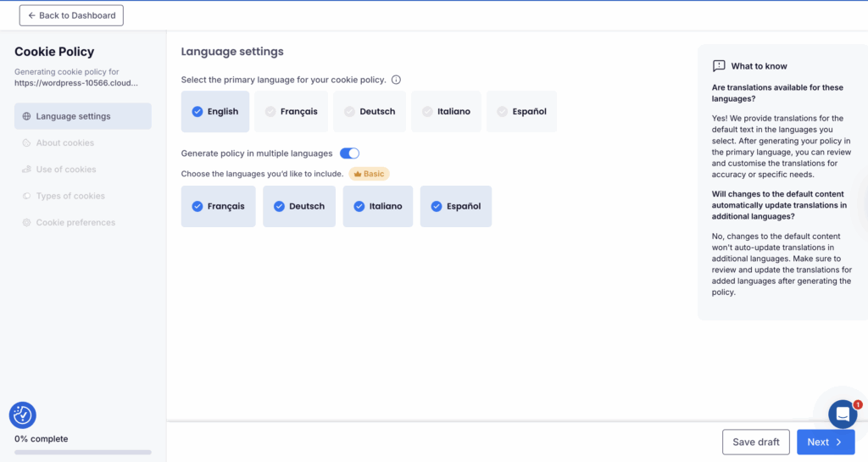Click the cookie badge icon above progress

point(22,415)
